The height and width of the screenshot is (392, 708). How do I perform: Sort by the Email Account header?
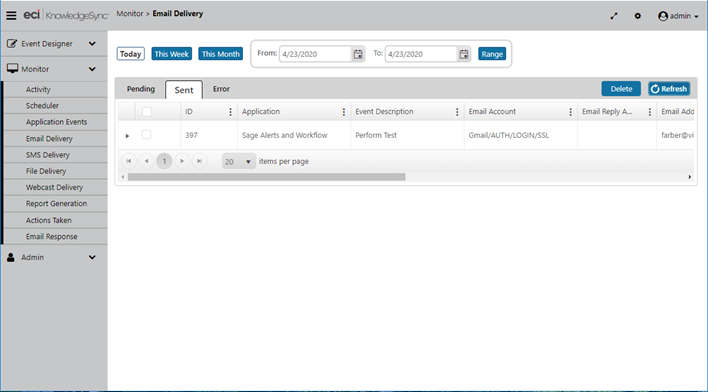coord(492,112)
